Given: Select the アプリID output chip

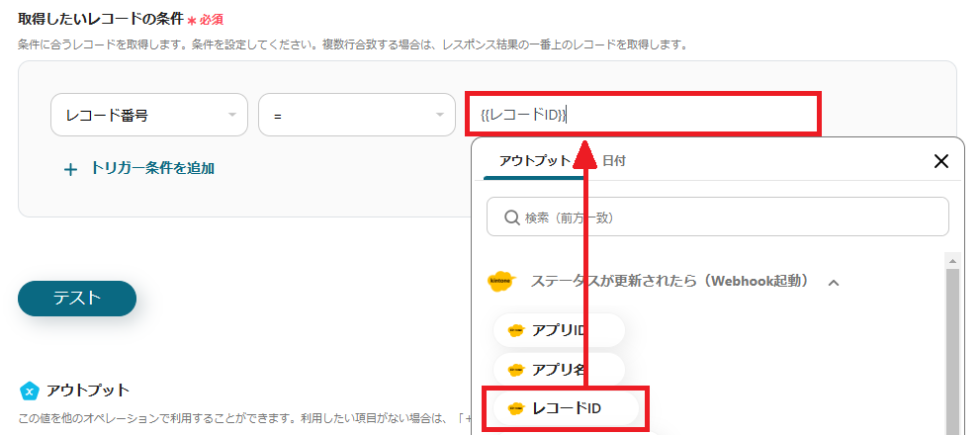Looking at the screenshot, I should click(x=559, y=330).
